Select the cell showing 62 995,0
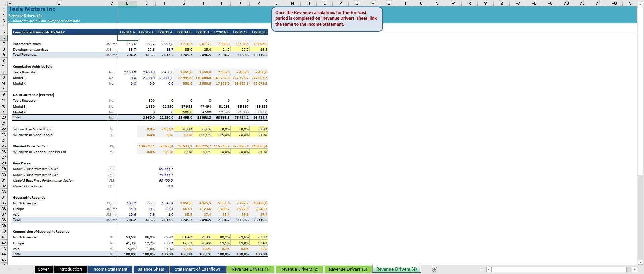This screenshot has height=274, width=644. (x=183, y=78)
